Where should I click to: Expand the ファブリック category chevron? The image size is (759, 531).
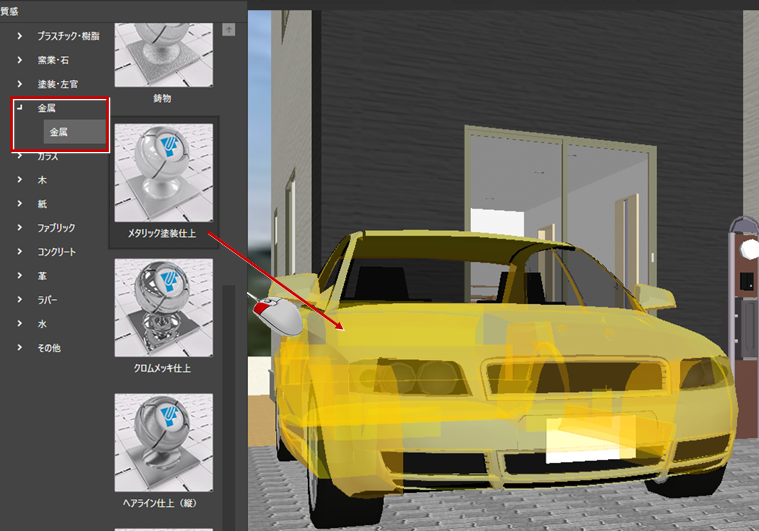[x=19, y=228]
